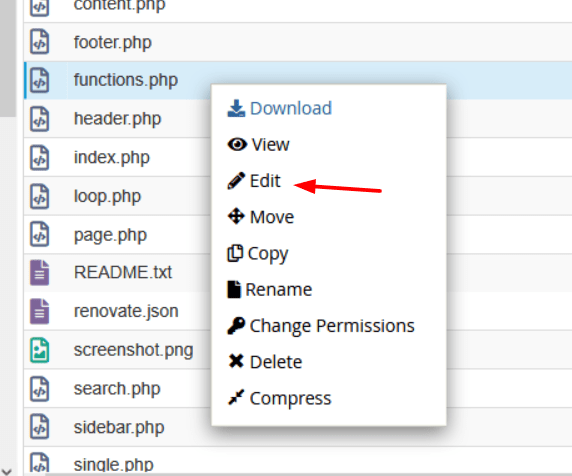Click the eye icon next to View
This screenshot has height=476, width=572.
[237, 144]
